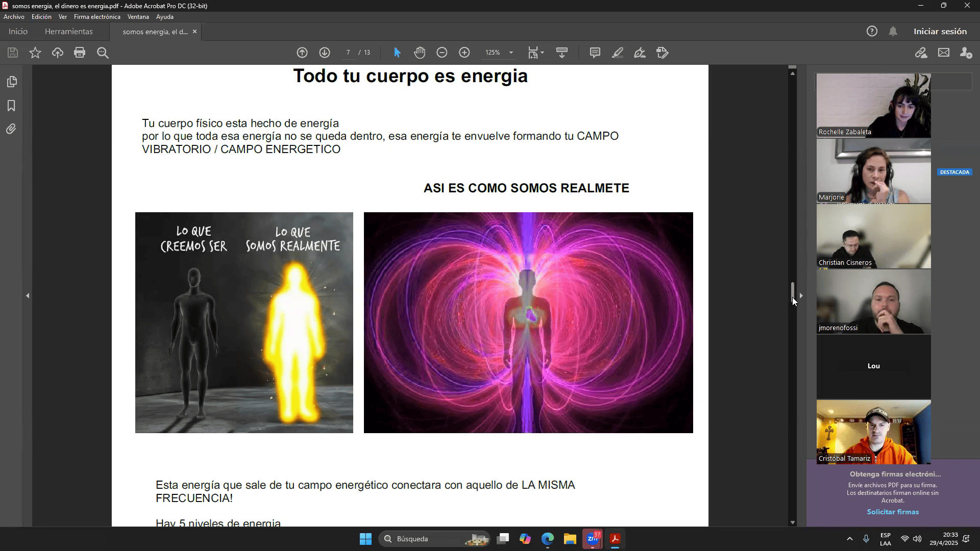Expand the left navigation pane arrow
The image size is (980, 551).
28,295
